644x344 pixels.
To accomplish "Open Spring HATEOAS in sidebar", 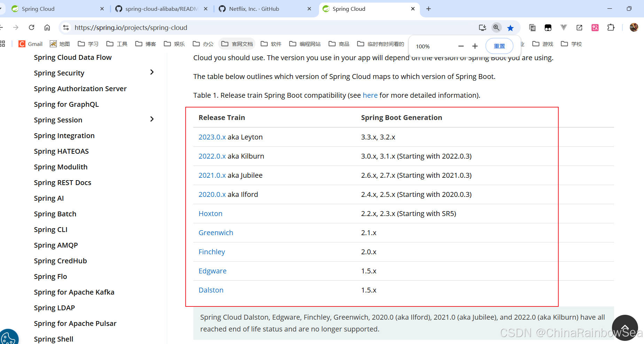I will click(x=61, y=151).
